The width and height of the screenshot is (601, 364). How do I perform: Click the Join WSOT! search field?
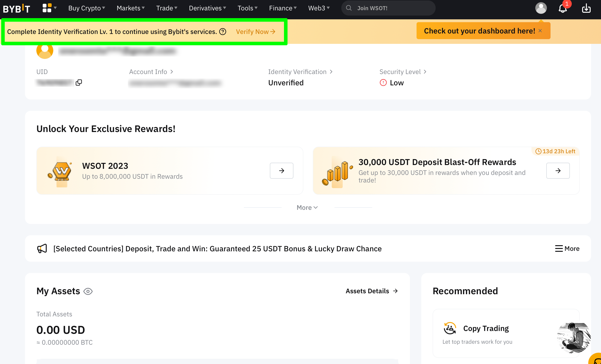[388, 8]
